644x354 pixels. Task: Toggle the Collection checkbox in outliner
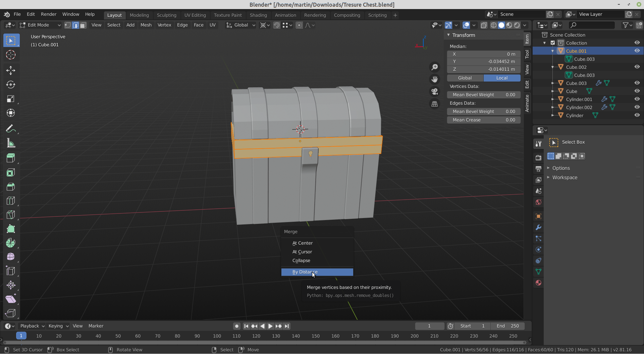[553, 43]
